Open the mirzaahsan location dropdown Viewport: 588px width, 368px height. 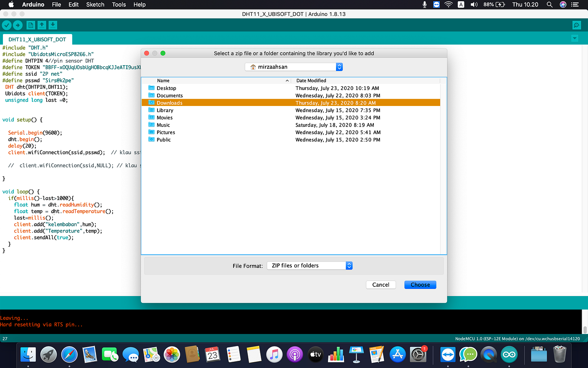[x=293, y=66]
